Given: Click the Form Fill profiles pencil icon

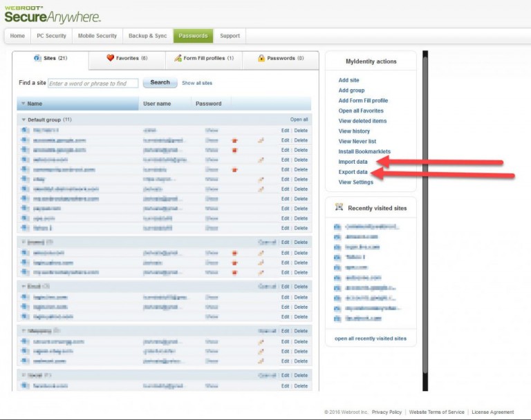Looking at the screenshot, I should click(x=178, y=59).
